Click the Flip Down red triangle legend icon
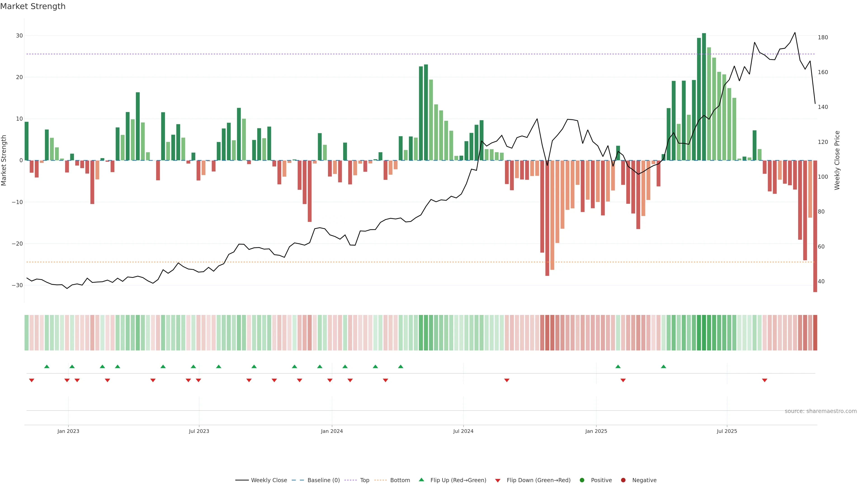868x488 pixels. point(498,480)
